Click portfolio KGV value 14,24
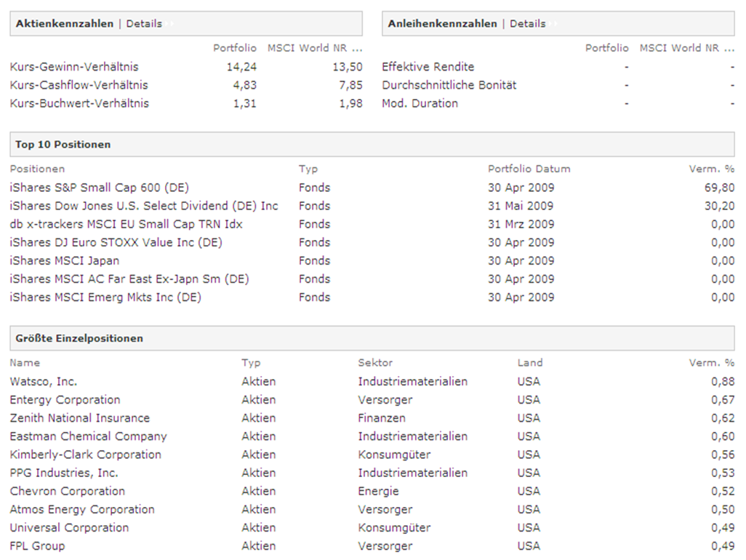The height and width of the screenshot is (560, 746). (x=241, y=67)
